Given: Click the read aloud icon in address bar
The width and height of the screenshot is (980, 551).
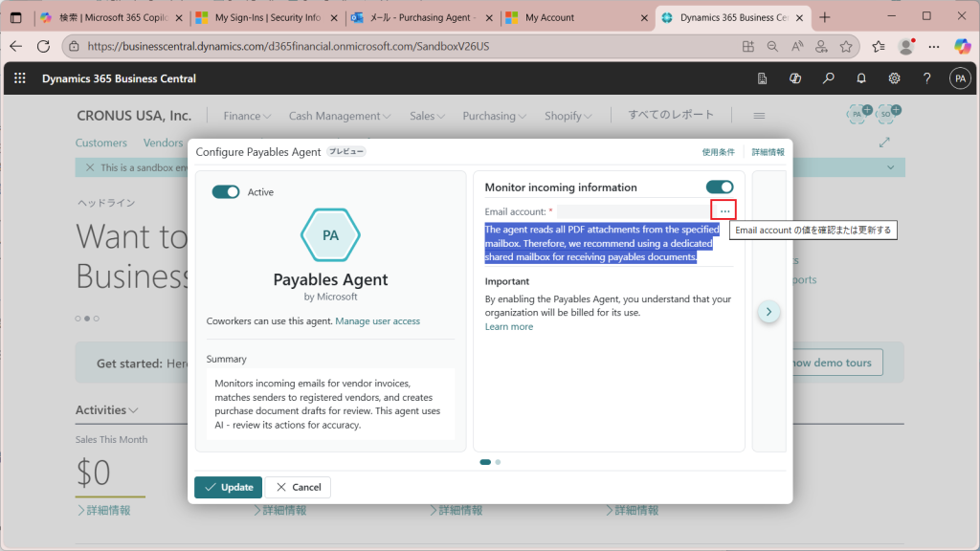Looking at the screenshot, I should pos(797,46).
